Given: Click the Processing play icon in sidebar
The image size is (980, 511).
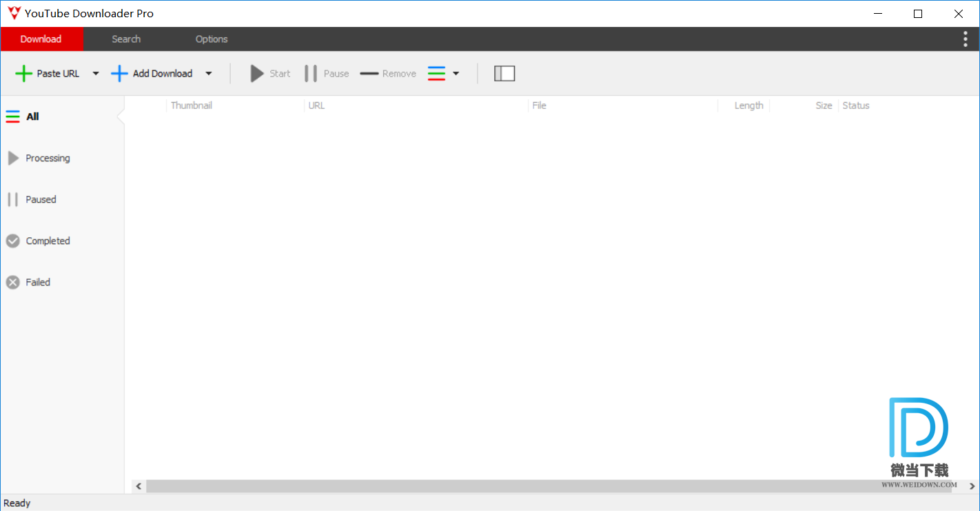Looking at the screenshot, I should (13, 158).
